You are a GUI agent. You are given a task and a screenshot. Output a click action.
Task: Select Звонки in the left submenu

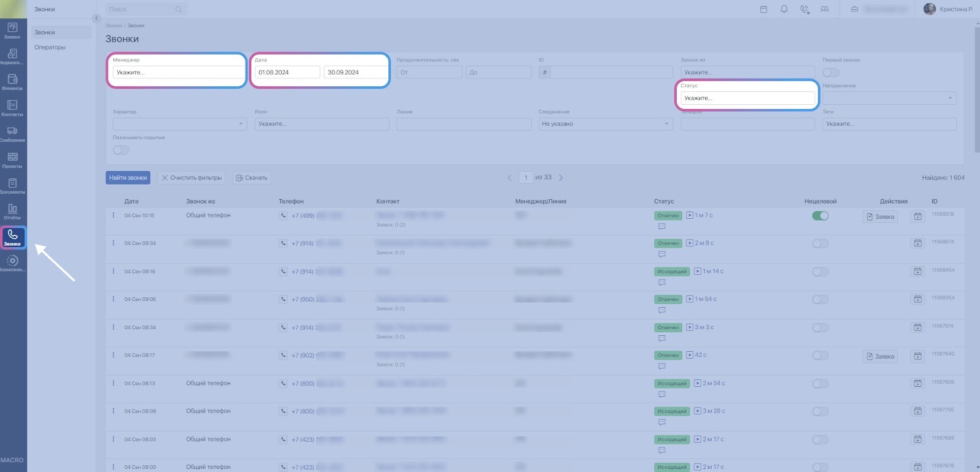click(45, 32)
